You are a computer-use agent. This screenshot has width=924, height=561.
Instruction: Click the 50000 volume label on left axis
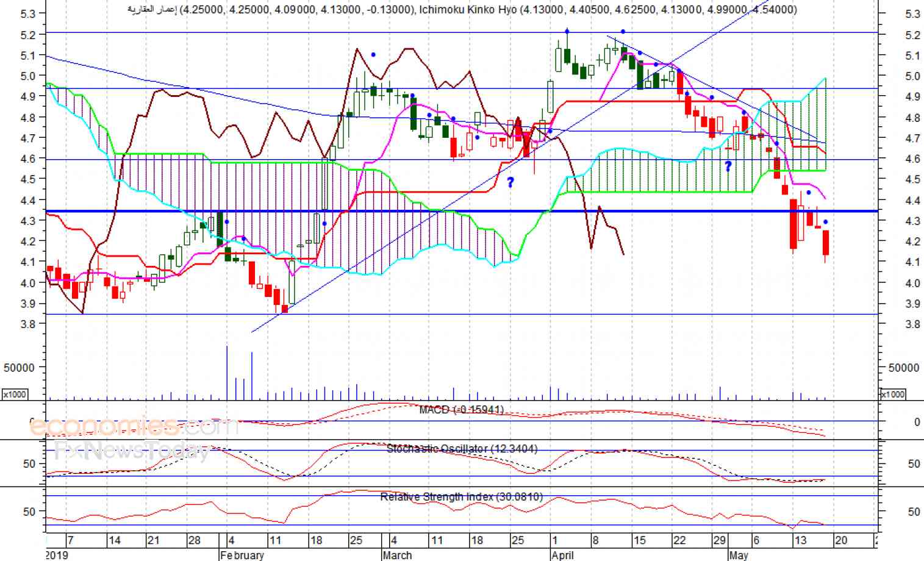(x=19, y=368)
